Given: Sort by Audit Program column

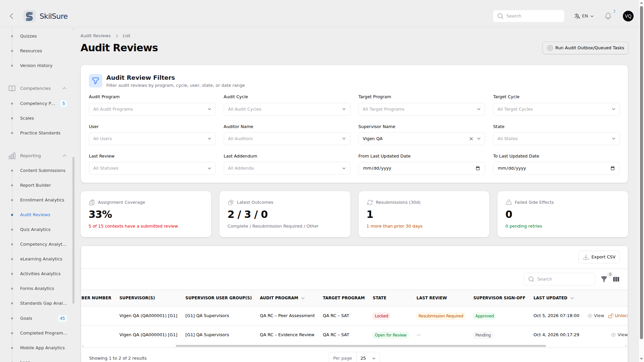Looking at the screenshot, I should coord(282,298).
